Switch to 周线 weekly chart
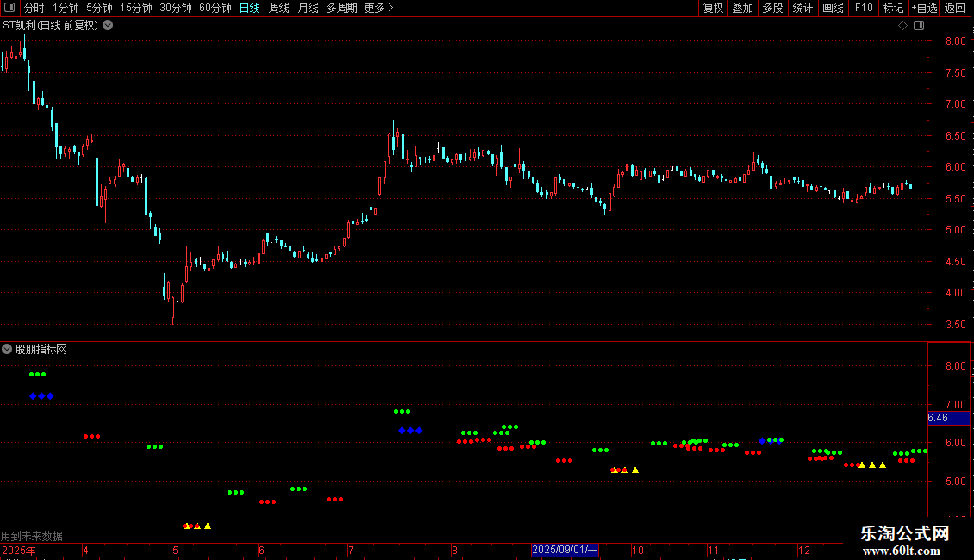Image resolution: width=974 pixels, height=560 pixels. (x=279, y=8)
